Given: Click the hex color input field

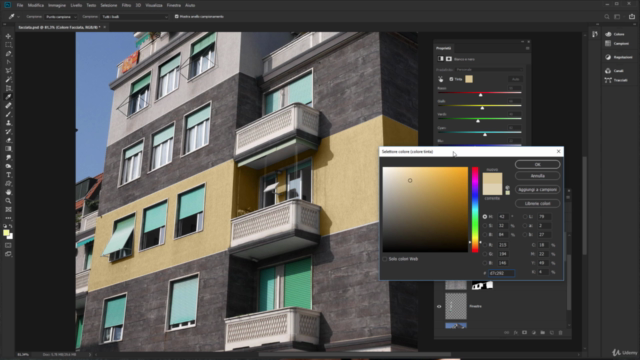Looking at the screenshot, I should coord(501,273).
